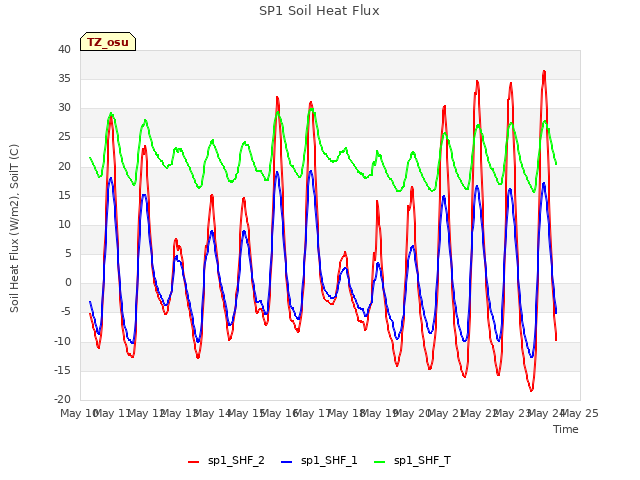
Task: Click the y-axis tick value -15
Action: (62, 370)
